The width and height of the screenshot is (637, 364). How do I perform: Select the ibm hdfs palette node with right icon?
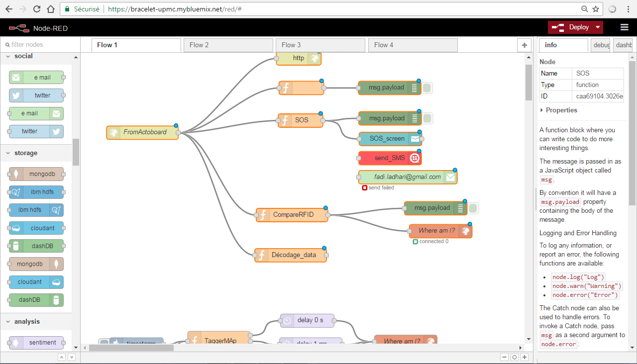36,210
